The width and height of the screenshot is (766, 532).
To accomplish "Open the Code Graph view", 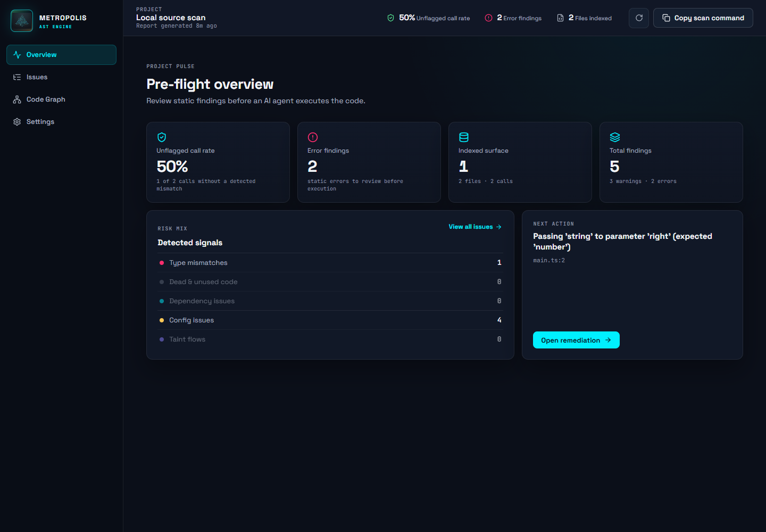I will [61, 99].
